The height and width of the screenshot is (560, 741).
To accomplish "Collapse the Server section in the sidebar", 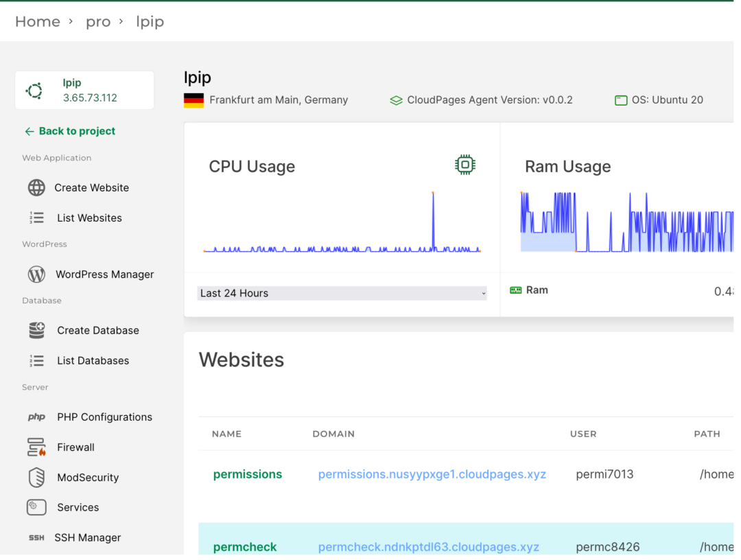I will [34, 386].
